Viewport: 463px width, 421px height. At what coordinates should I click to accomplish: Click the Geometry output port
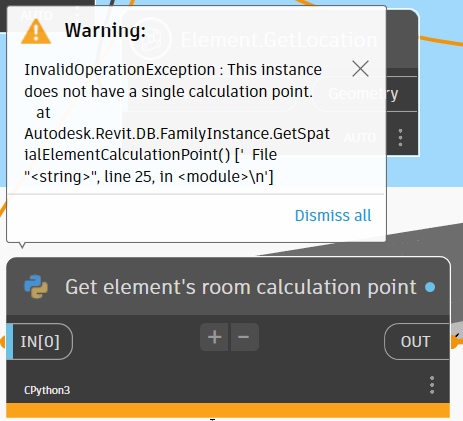(365, 94)
